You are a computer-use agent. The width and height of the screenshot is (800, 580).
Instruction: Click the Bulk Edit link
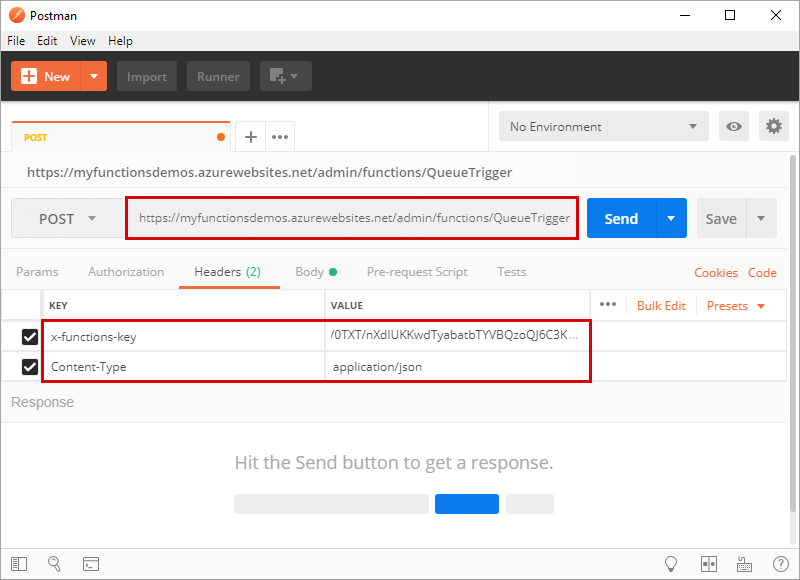[x=661, y=306]
